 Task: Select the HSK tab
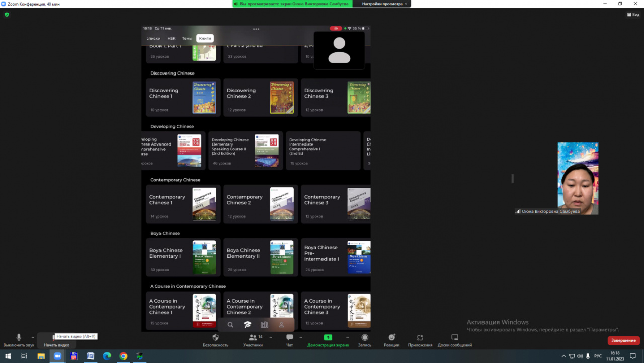pyautogui.click(x=171, y=38)
